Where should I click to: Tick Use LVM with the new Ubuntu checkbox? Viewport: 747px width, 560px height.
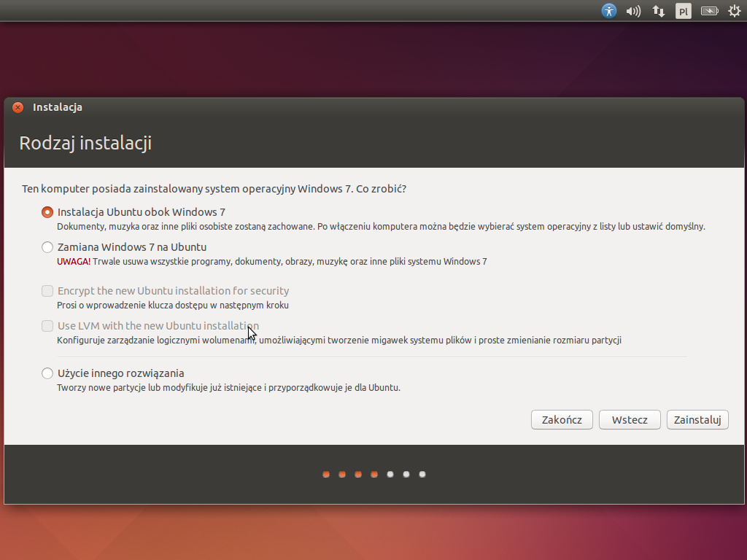tap(47, 326)
